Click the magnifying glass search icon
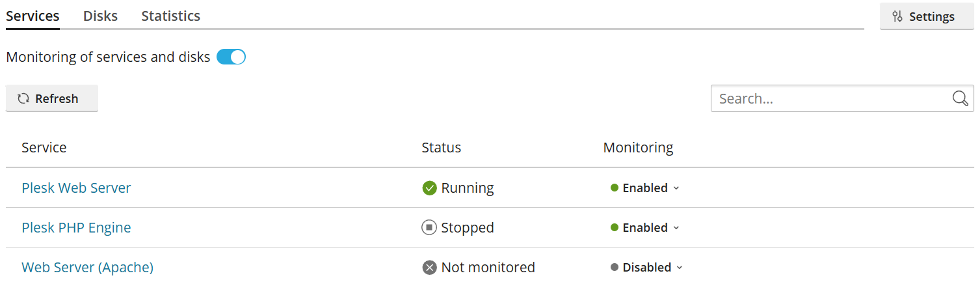The height and width of the screenshot is (282, 980). pyautogui.click(x=960, y=98)
